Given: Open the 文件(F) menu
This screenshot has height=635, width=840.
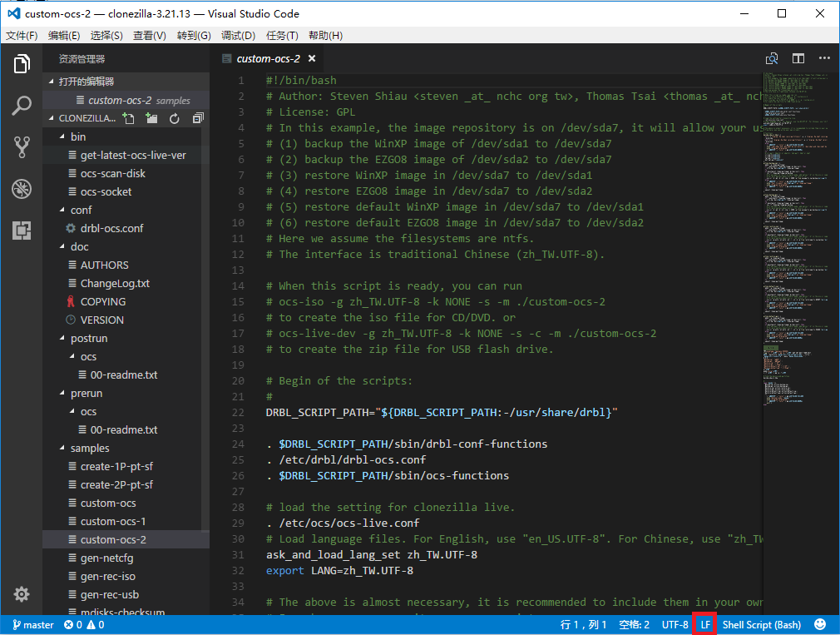Looking at the screenshot, I should (x=22, y=35).
